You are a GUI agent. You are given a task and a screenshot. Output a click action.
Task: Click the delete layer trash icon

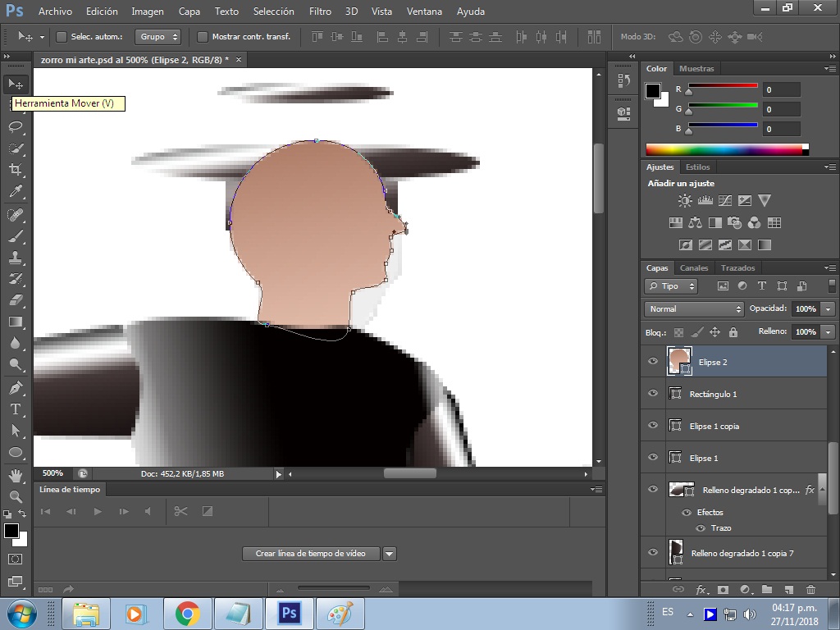(810, 589)
